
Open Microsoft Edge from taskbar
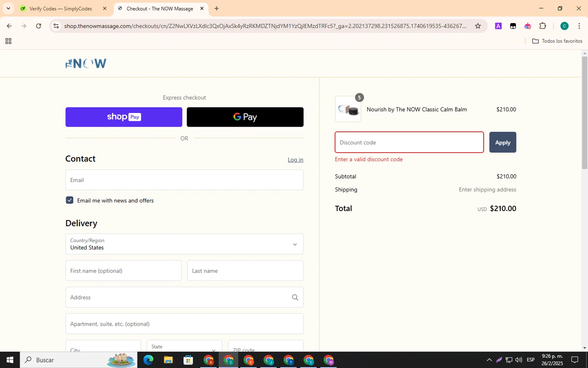tap(148, 360)
